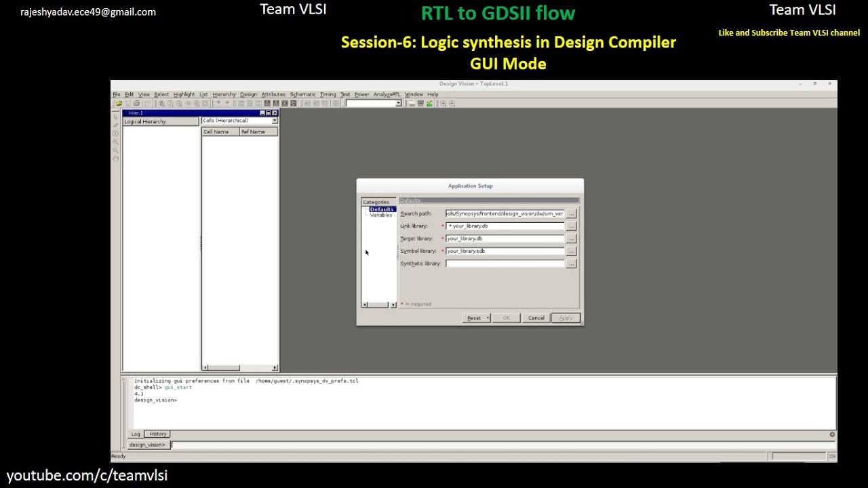This screenshot has width=868, height=488.
Task: Switch to the History tab in the console
Action: coord(158,434)
